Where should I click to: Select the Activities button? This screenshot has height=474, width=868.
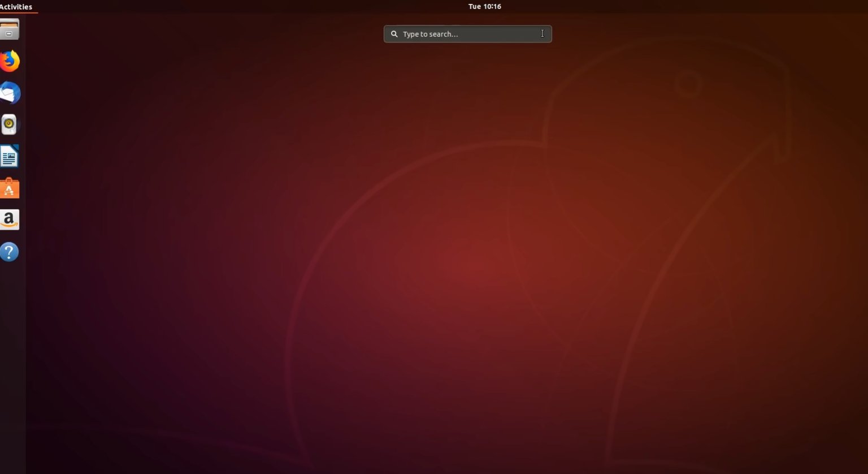pos(16,6)
